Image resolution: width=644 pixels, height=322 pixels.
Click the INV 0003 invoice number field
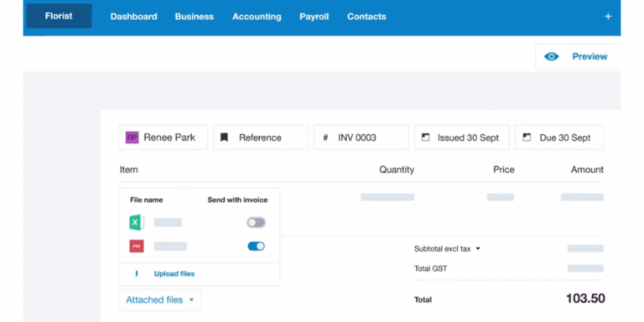pos(361,138)
